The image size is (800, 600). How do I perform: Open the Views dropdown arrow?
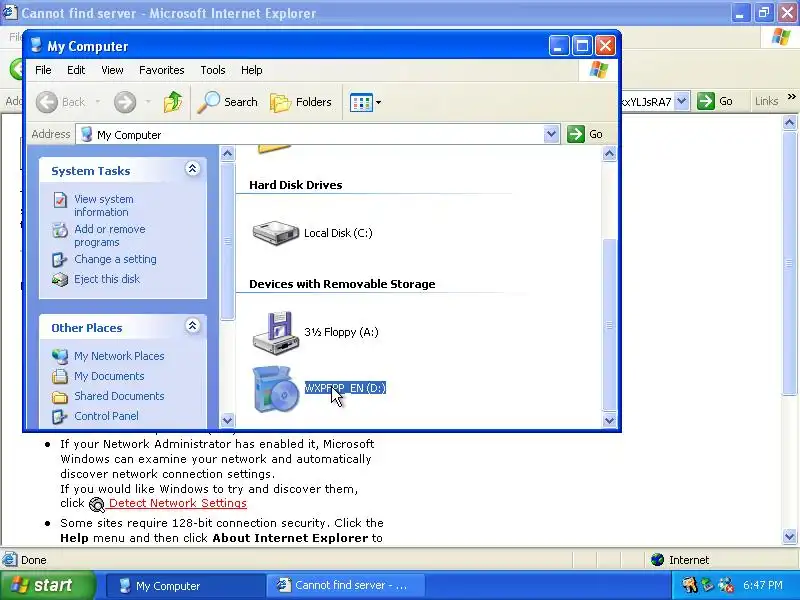pos(379,103)
